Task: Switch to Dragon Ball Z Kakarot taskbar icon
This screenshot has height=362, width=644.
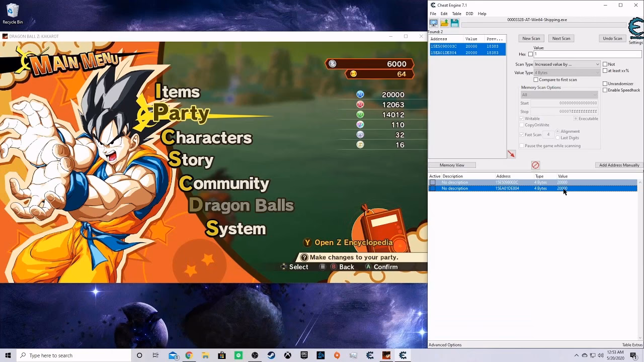Action: coord(386,355)
